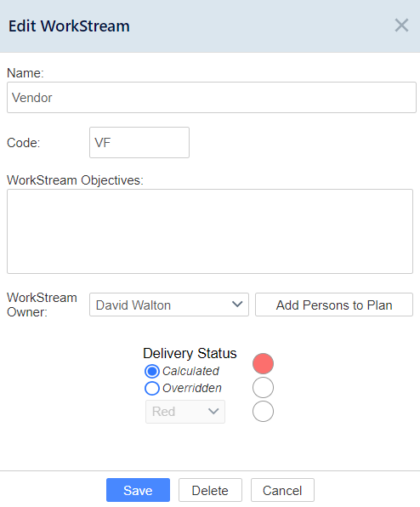The width and height of the screenshot is (420, 507).
Task: Click Add Persons to Plan button
Action: click(334, 305)
